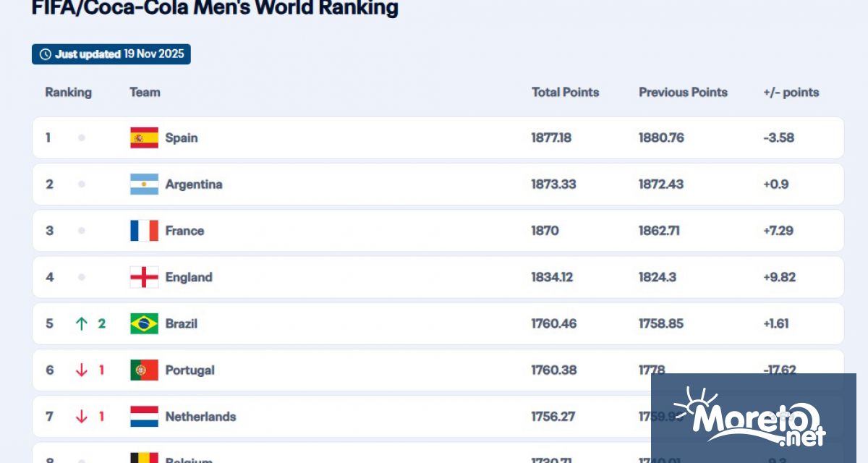
Task: Click the clock icon in Just updated badge
Action: click(x=45, y=54)
